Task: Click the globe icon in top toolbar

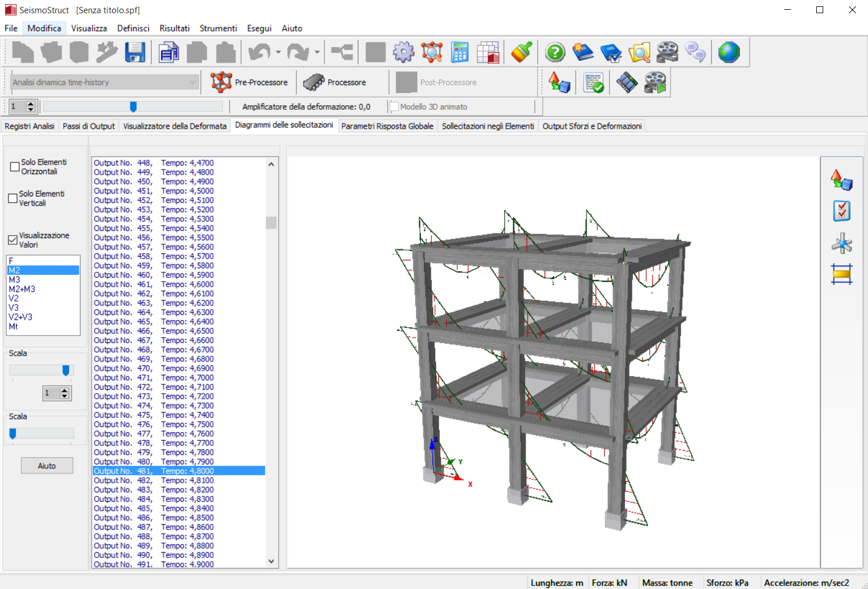Action: [x=728, y=52]
